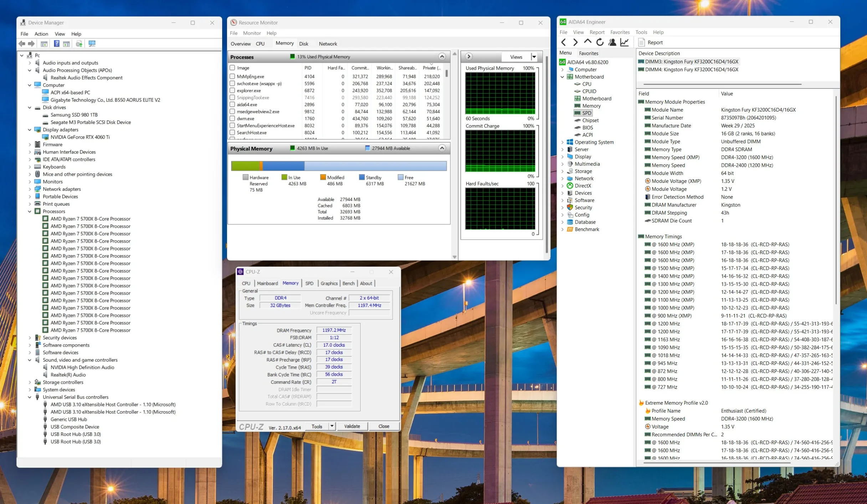Open AIDA64 graph chart toolbar icon
The height and width of the screenshot is (504, 867).
click(624, 42)
